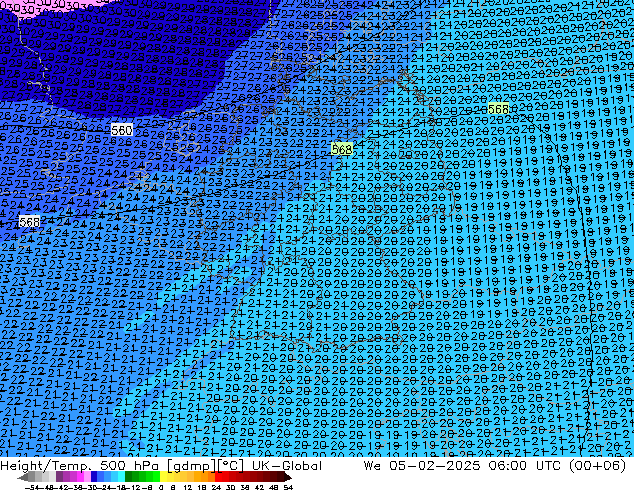
Task: Click the red 24 swatch in the color legend
Action: (218, 476)
